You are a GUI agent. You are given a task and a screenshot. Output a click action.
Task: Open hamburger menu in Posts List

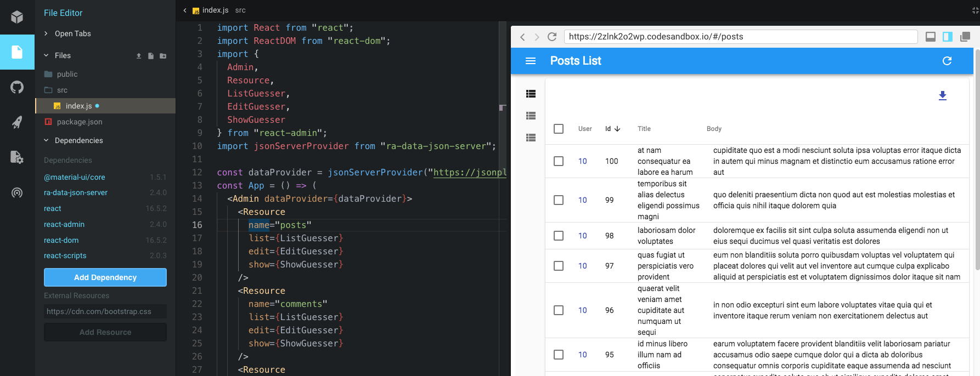click(x=531, y=61)
